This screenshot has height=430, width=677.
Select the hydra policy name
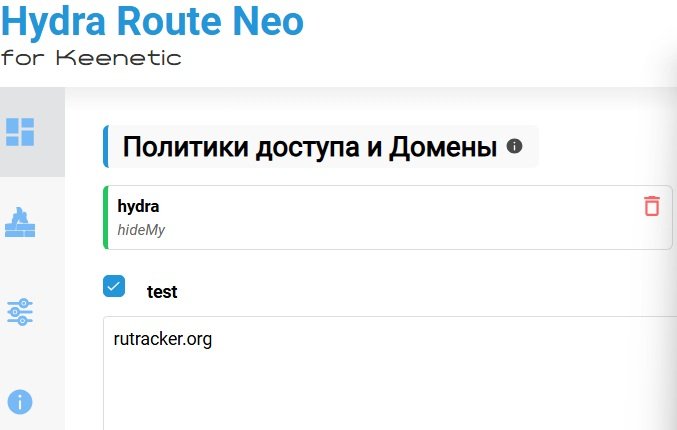tap(138, 206)
